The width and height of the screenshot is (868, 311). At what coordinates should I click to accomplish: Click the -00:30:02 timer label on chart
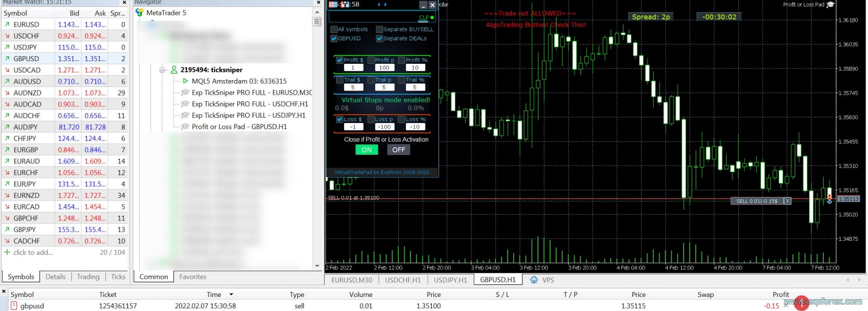(x=719, y=17)
